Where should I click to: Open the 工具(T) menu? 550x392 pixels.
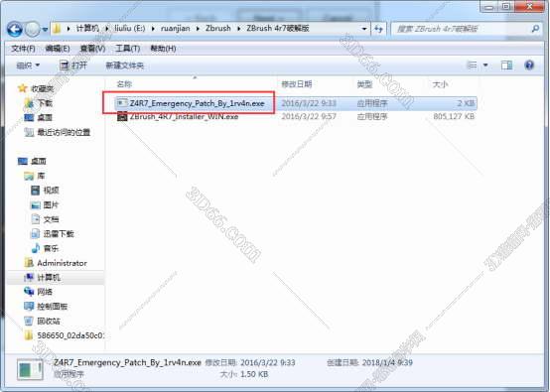128,49
